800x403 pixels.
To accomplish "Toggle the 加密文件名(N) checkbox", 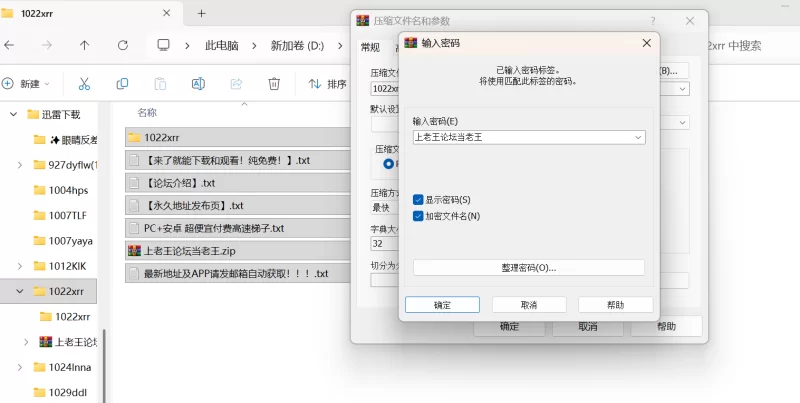I will point(418,216).
